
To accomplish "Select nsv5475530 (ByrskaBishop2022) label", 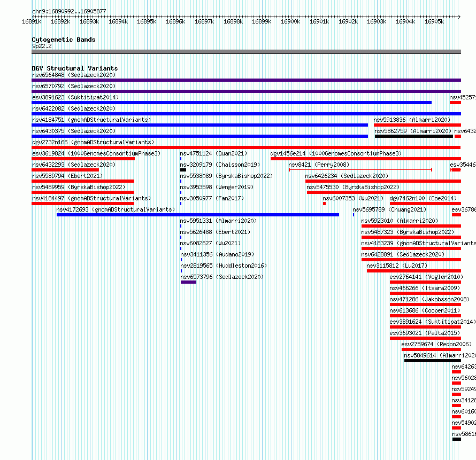I will pos(353,187).
